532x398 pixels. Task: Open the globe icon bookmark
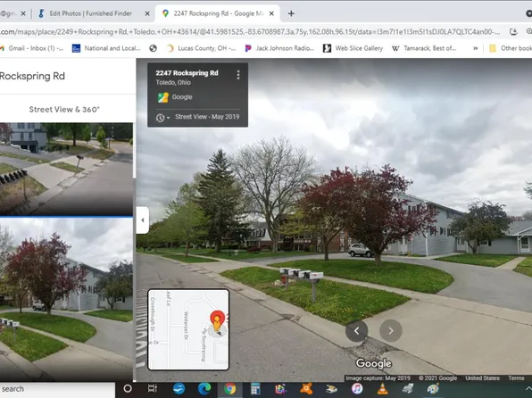(153, 48)
